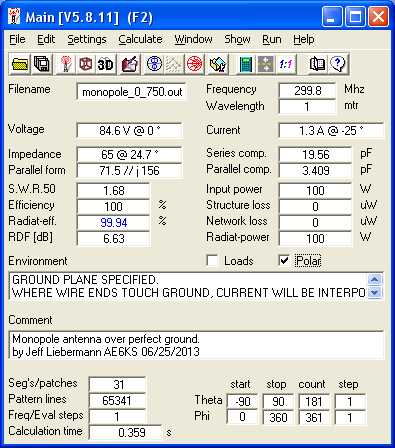
Task: Open the Calculate menu
Action: (x=140, y=39)
